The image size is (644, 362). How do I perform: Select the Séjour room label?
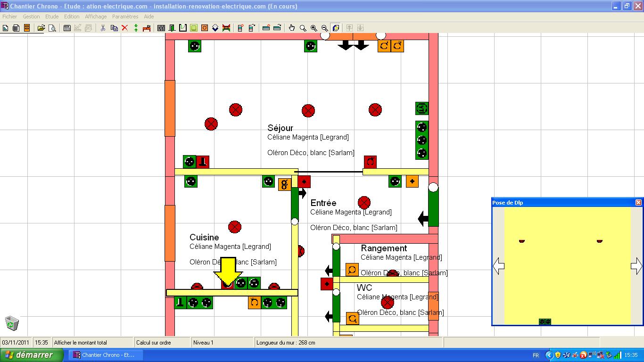coord(280,128)
